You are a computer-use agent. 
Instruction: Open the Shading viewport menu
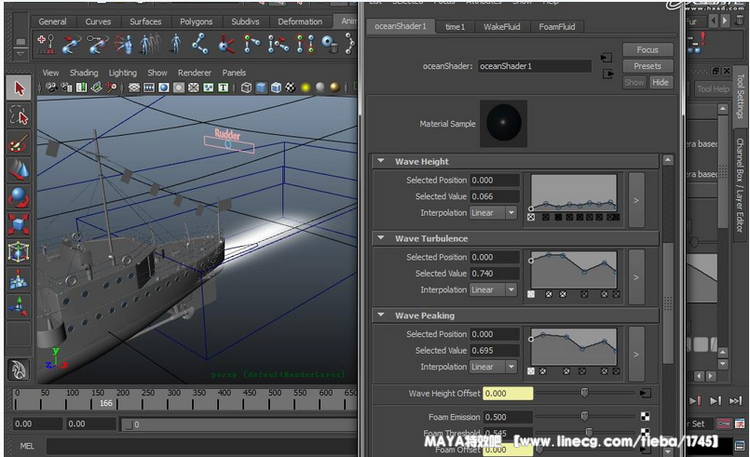(x=84, y=73)
